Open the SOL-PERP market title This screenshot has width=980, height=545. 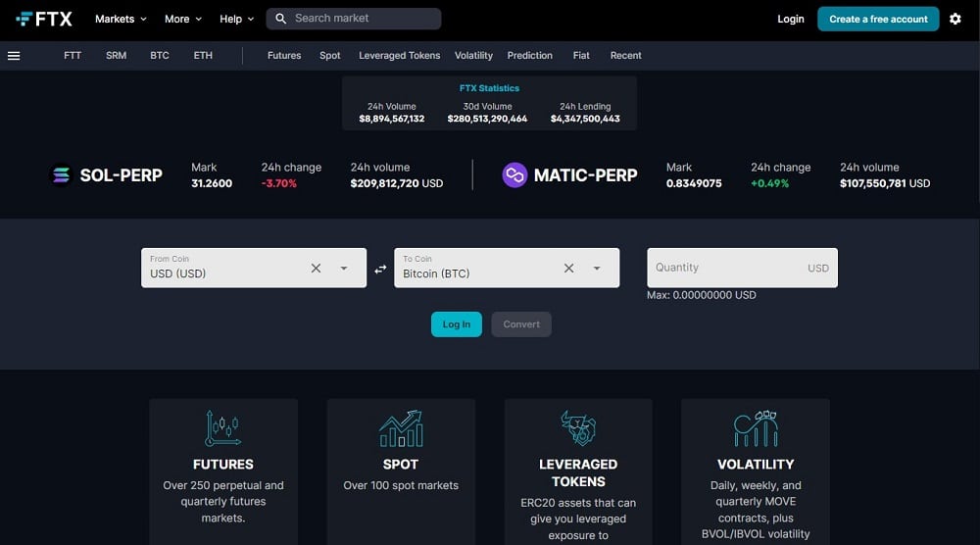[x=122, y=175]
